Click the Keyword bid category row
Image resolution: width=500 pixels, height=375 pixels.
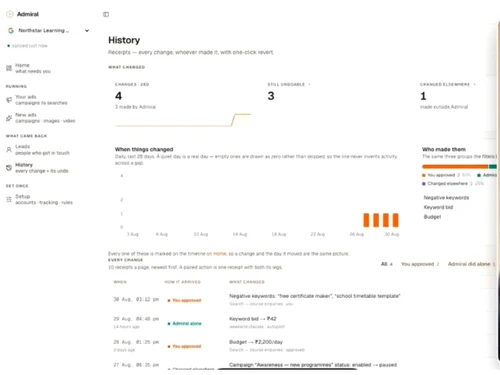[x=438, y=207]
